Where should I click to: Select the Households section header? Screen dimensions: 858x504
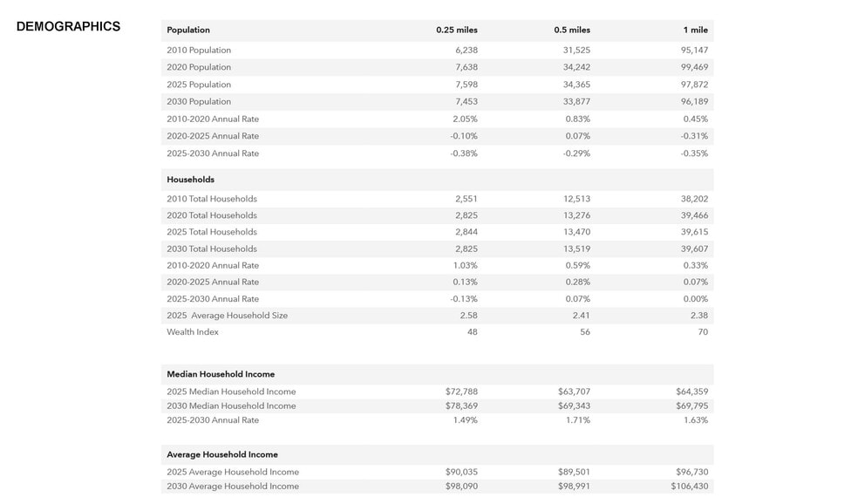point(190,180)
